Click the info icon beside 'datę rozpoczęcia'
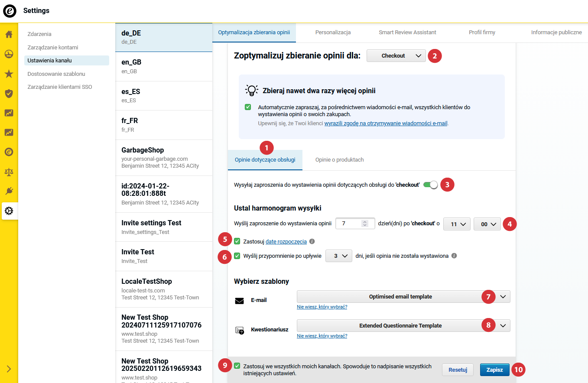Image resolution: width=588 pixels, height=383 pixels. pyautogui.click(x=312, y=241)
